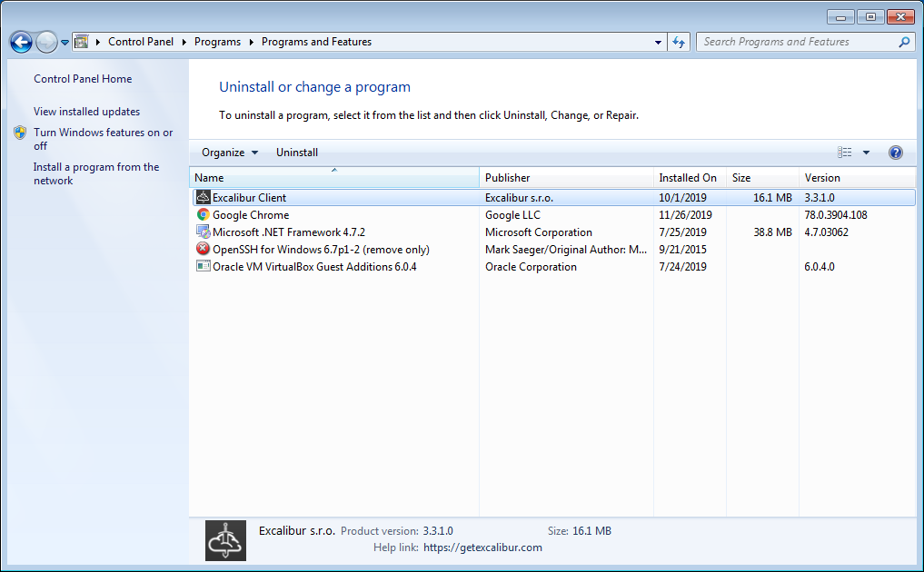The image size is (924, 572).
Task: Open the Organize dropdown menu
Action: [x=230, y=153]
